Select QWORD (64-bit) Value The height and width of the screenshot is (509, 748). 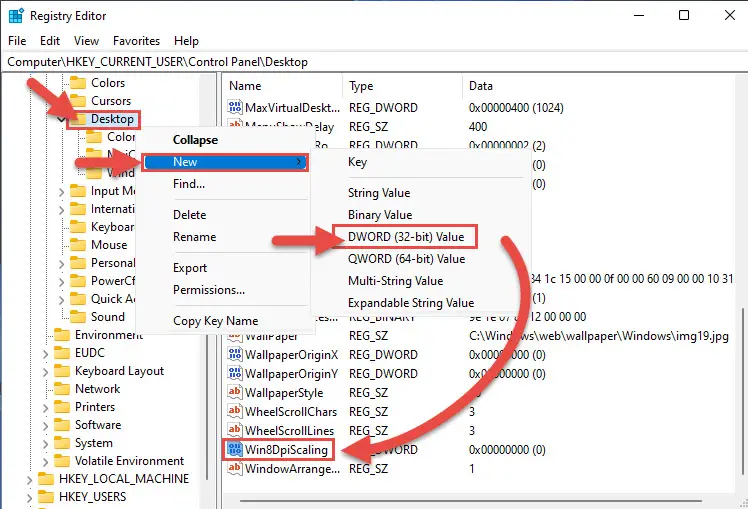click(x=406, y=259)
